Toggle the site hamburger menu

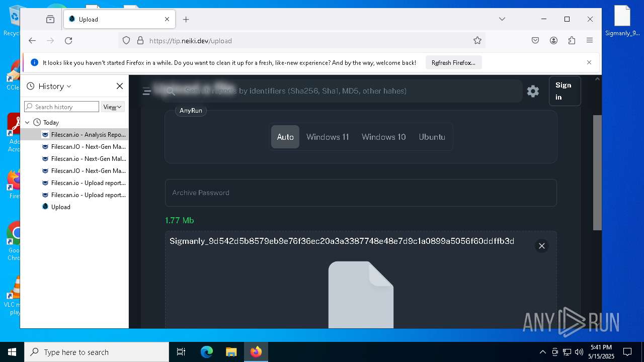[x=146, y=91]
